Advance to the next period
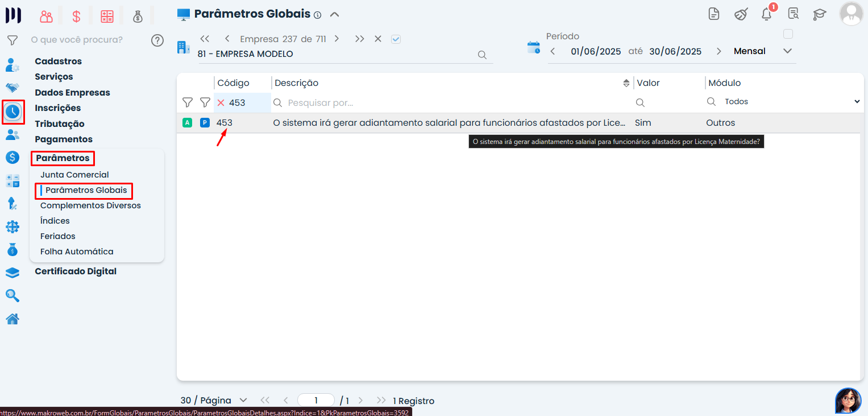The height and width of the screenshot is (416, 868). pyautogui.click(x=719, y=51)
